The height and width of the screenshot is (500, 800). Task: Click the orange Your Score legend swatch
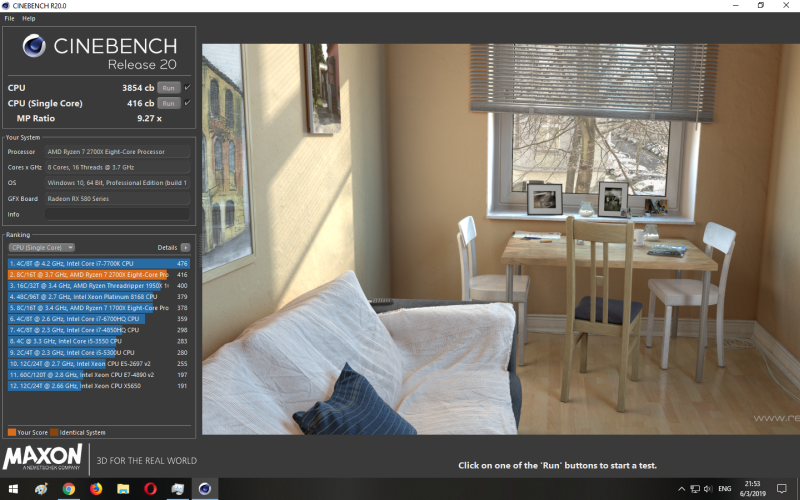pyautogui.click(x=12, y=432)
